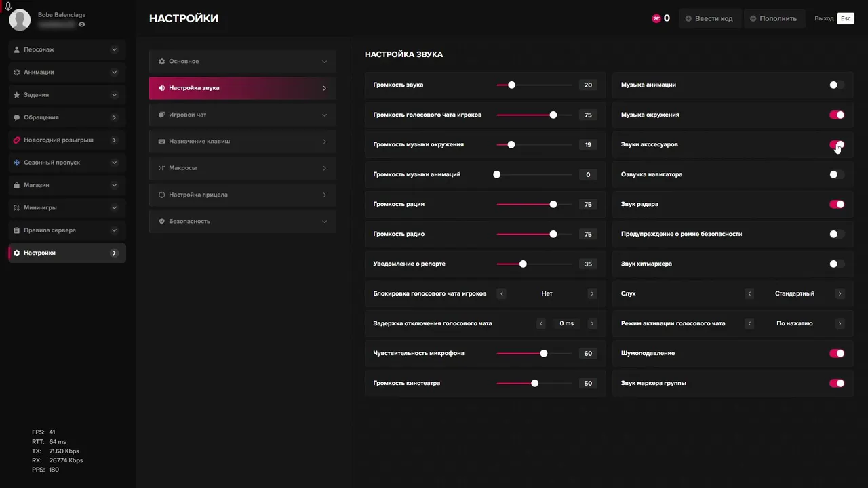The width and height of the screenshot is (868, 488).
Task: Enable the Музыка анимации toggle
Action: click(837, 85)
